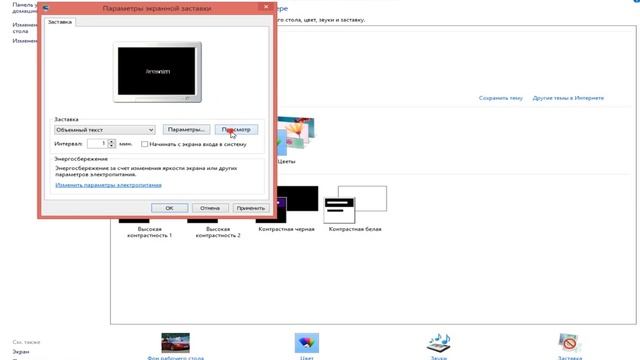Select Высокая контрастность 2 theme
The height and width of the screenshot is (360, 640).
218,232
